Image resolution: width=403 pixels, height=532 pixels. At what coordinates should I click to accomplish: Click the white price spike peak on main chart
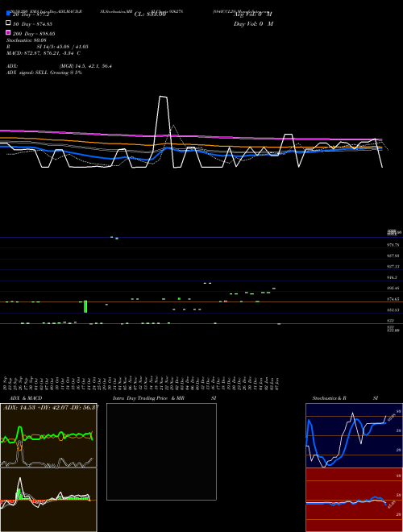coord(163,97)
